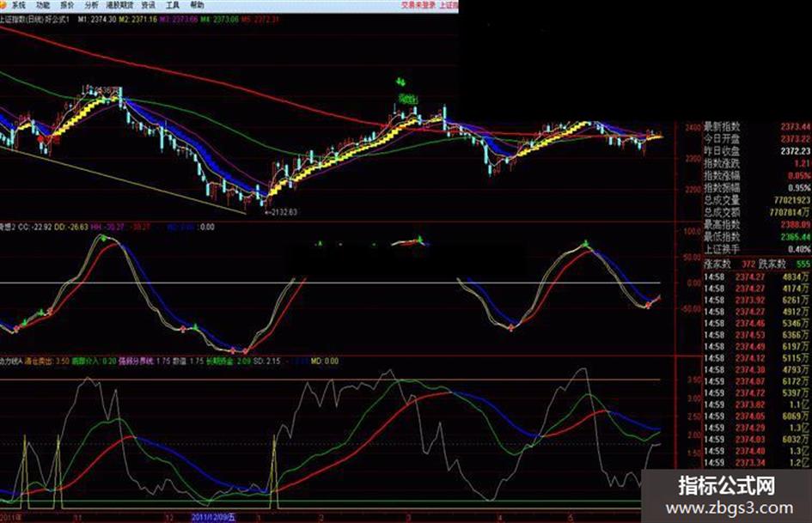The width and height of the screenshot is (812, 523).
Task: Select the tick row with volume 1.1亿
Action: pyautogui.click(x=757, y=405)
